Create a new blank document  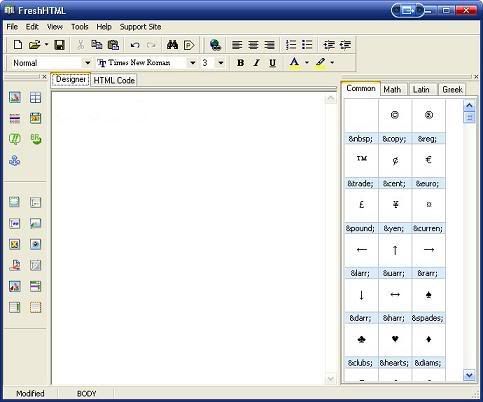click(x=18, y=45)
